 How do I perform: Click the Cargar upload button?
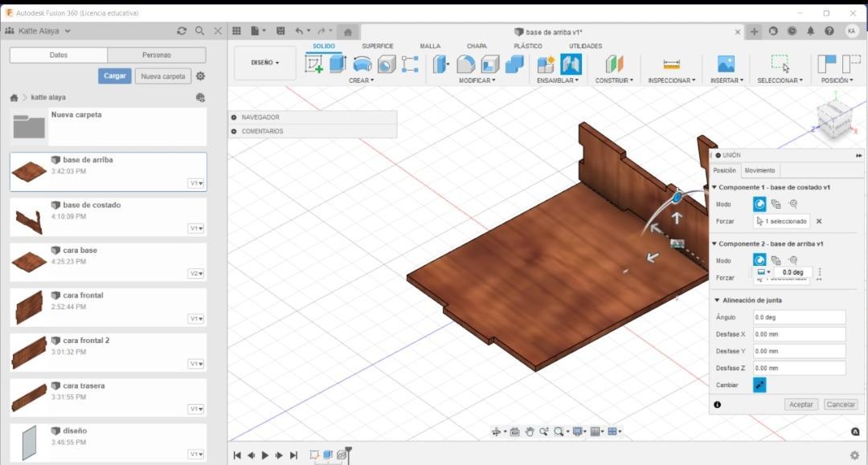click(x=115, y=76)
